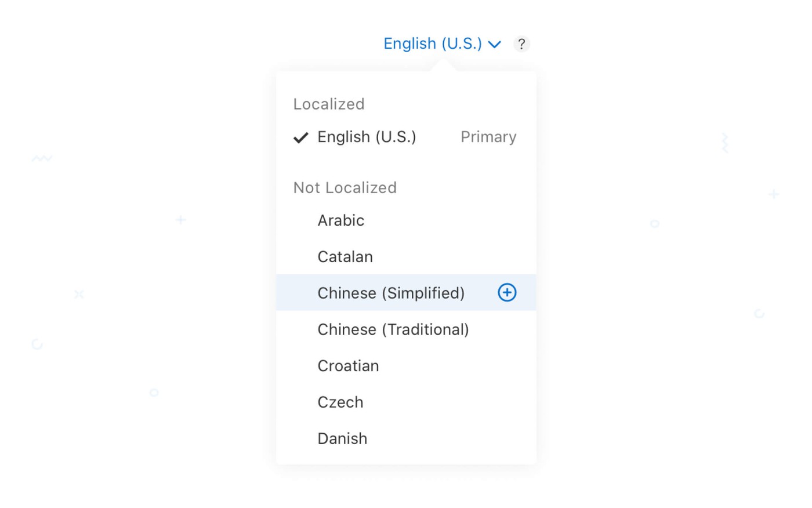Click the Danish language entry
This screenshot has width=812, height=508.
342,438
